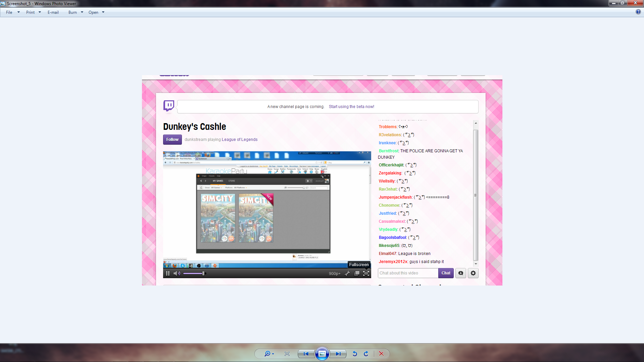The height and width of the screenshot is (362, 644).
Task: Open the chat viewer list icon
Action: pyautogui.click(x=461, y=273)
